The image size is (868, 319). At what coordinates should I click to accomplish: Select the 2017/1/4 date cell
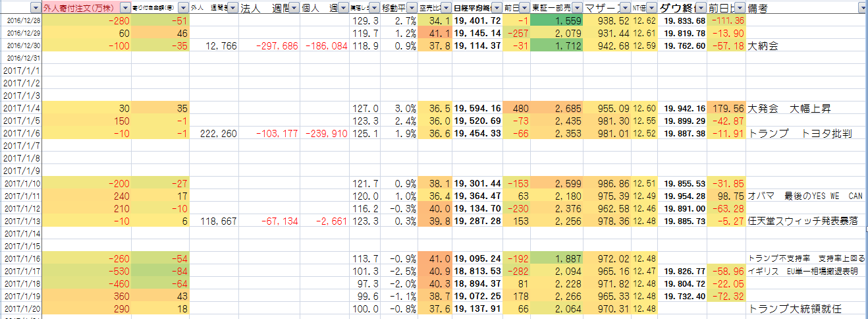(x=22, y=108)
